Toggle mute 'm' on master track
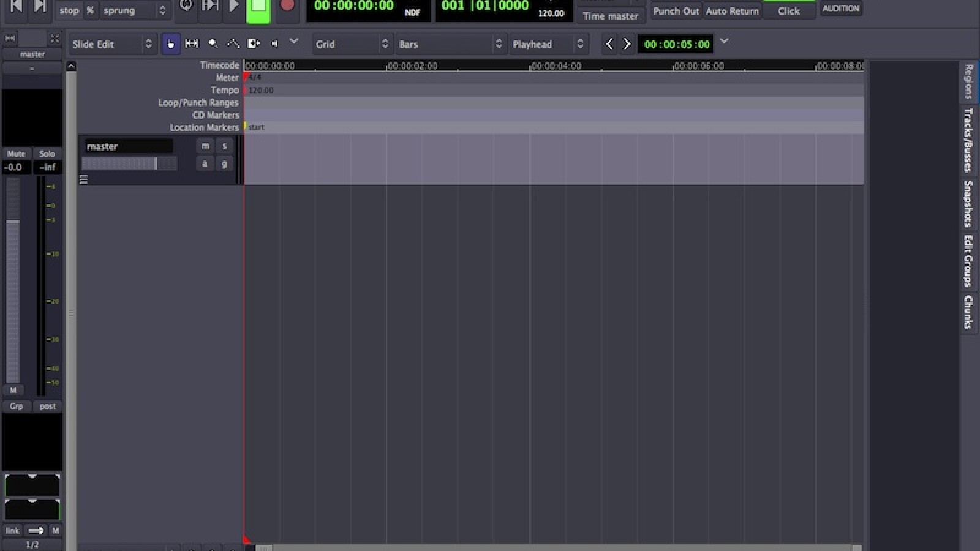The image size is (980, 551). click(x=205, y=146)
